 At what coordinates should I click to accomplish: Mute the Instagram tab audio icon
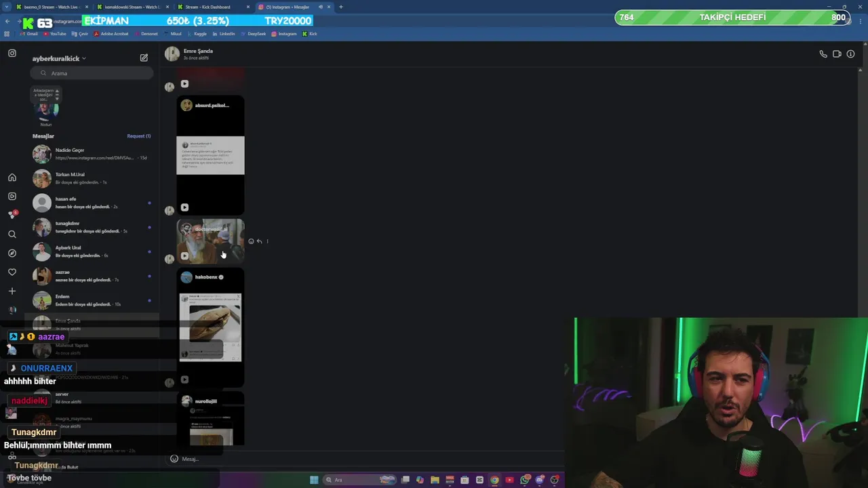(x=321, y=7)
